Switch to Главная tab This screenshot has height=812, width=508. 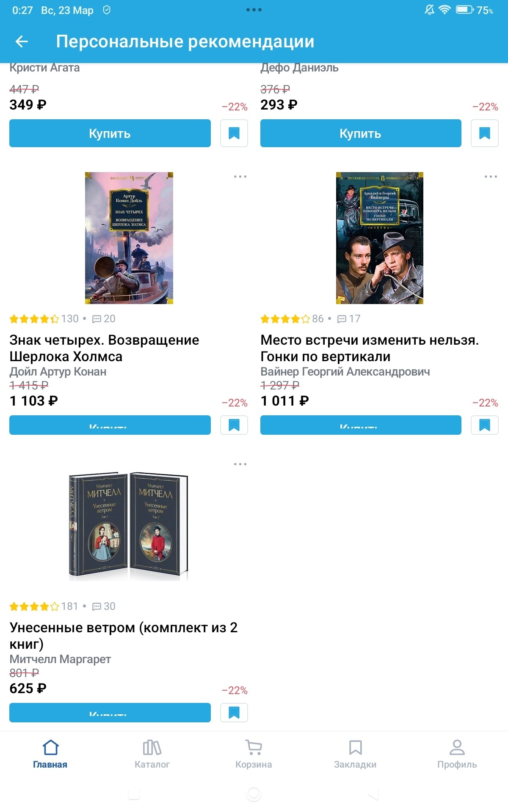pyautogui.click(x=50, y=754)
